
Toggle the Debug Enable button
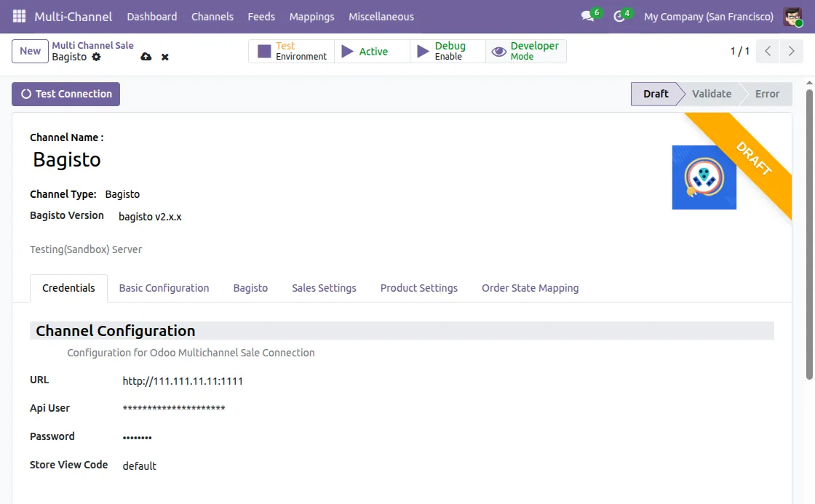(x=448, y=52)
